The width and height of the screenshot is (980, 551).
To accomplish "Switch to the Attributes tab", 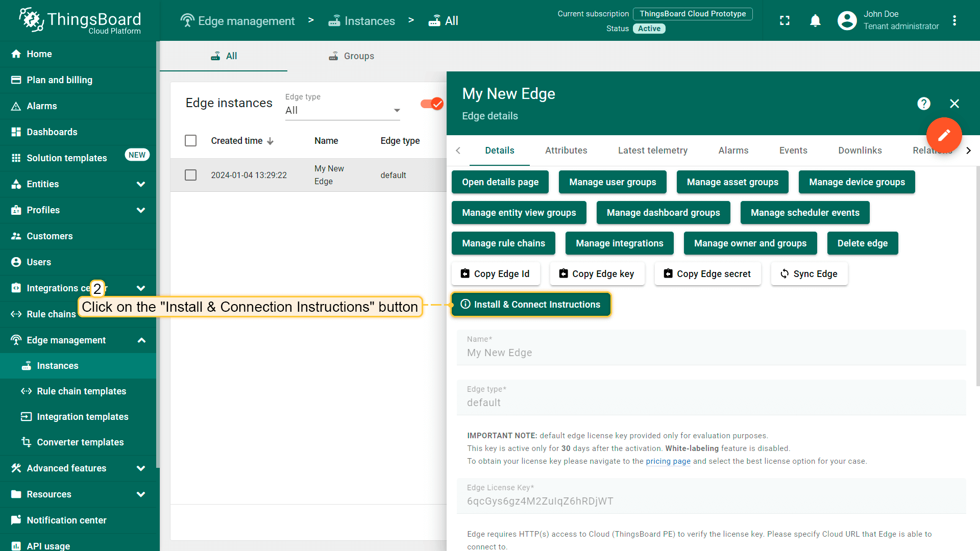I will pos(566,151).
